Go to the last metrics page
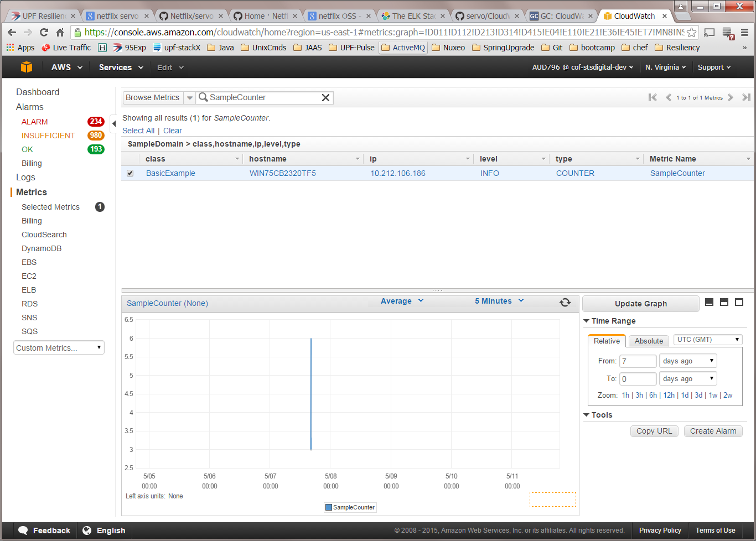756x541 pixels. pos(746,97)
